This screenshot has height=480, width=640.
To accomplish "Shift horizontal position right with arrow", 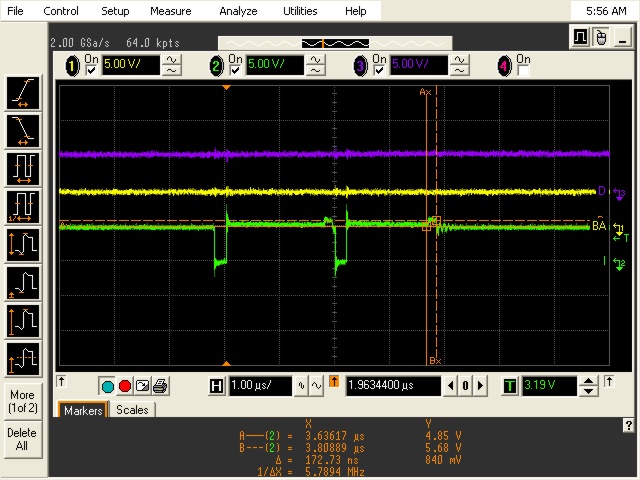I will coord(480,386).
